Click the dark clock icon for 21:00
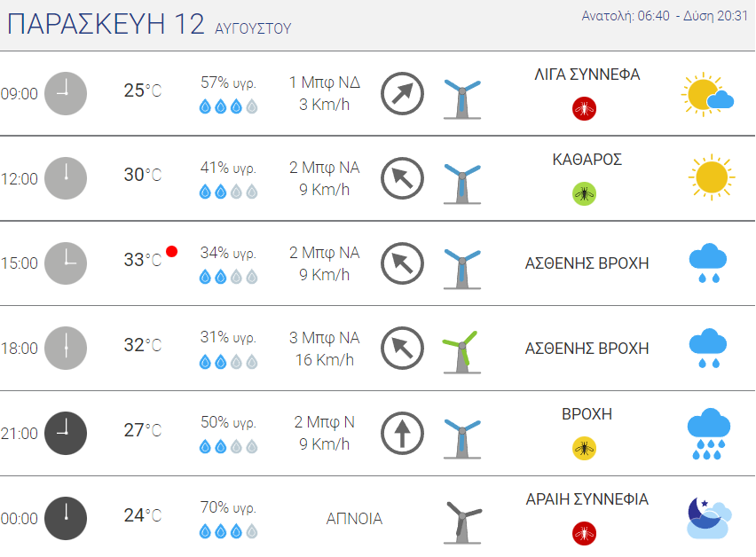Viewport: 756px width, 557px height. pos(66,434)
